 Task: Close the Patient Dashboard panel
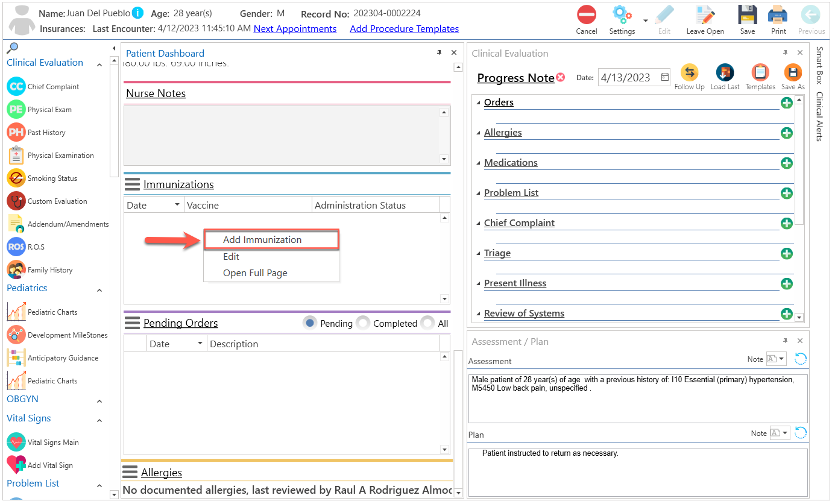454,53
